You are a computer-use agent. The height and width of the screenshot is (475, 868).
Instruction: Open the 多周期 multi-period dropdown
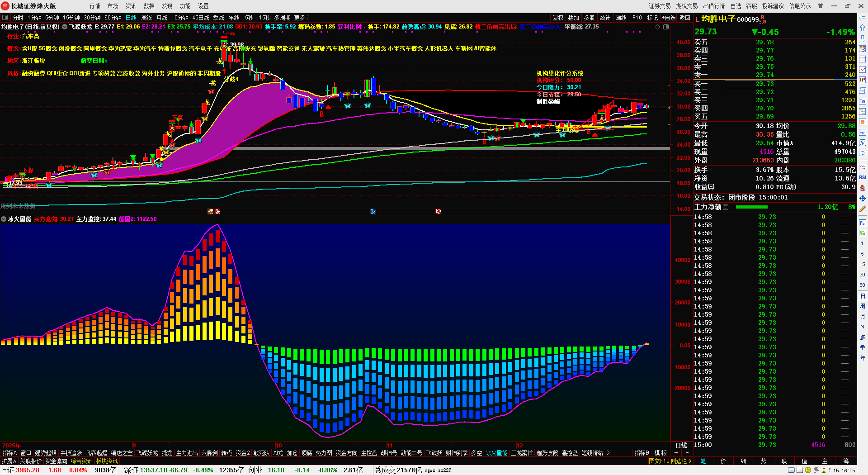coord(282,18)
